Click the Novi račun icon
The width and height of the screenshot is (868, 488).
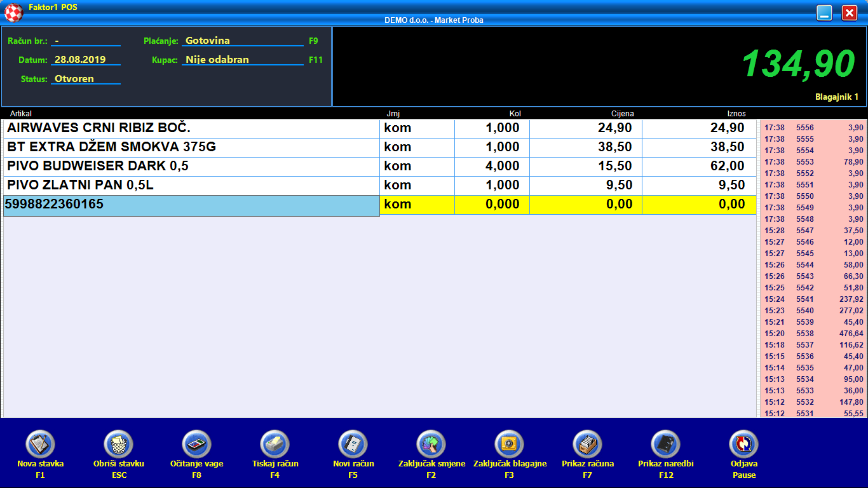pos(353,444)
